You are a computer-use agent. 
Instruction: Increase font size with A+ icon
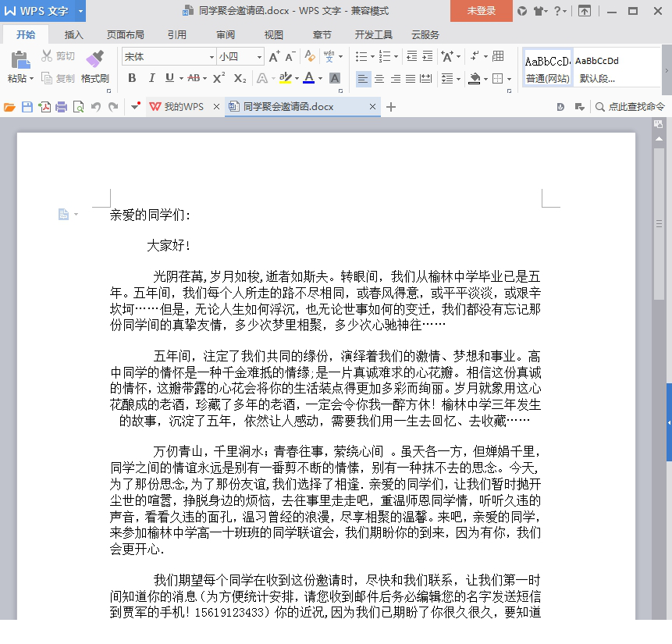274,57
